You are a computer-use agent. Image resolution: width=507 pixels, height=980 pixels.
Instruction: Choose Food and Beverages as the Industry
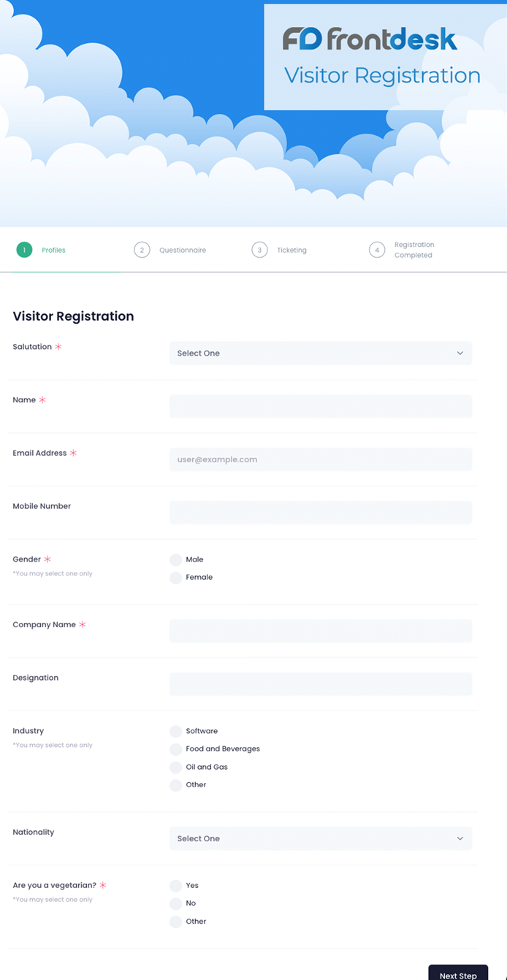(x=175, y=749)
